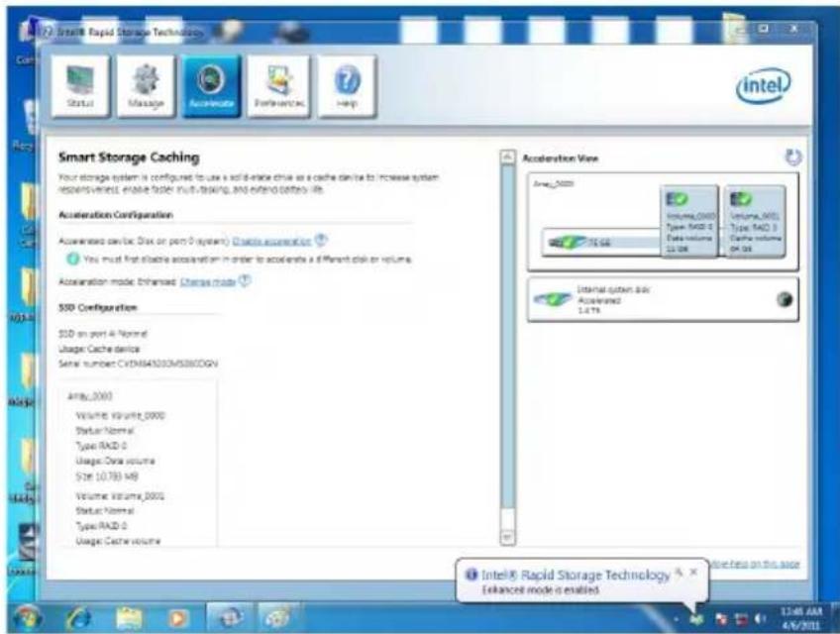Click the fifth pinned taskbar application icon
Viewport: 840px width, 634px height.
(x=231, y=618)
